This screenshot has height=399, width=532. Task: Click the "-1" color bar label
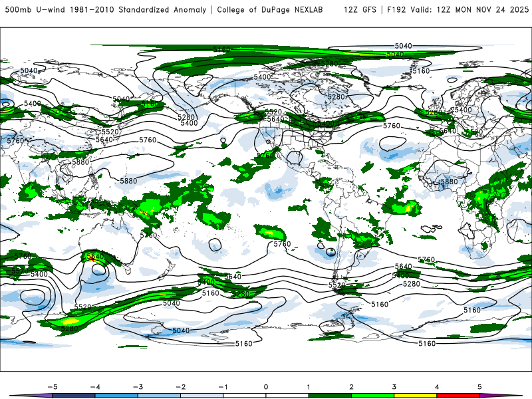tap(223, 387)
